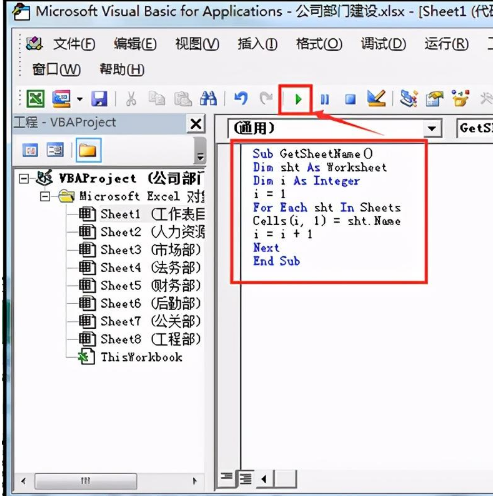
Task: Open the 格式(O) menu
Action: click(319, 44)
